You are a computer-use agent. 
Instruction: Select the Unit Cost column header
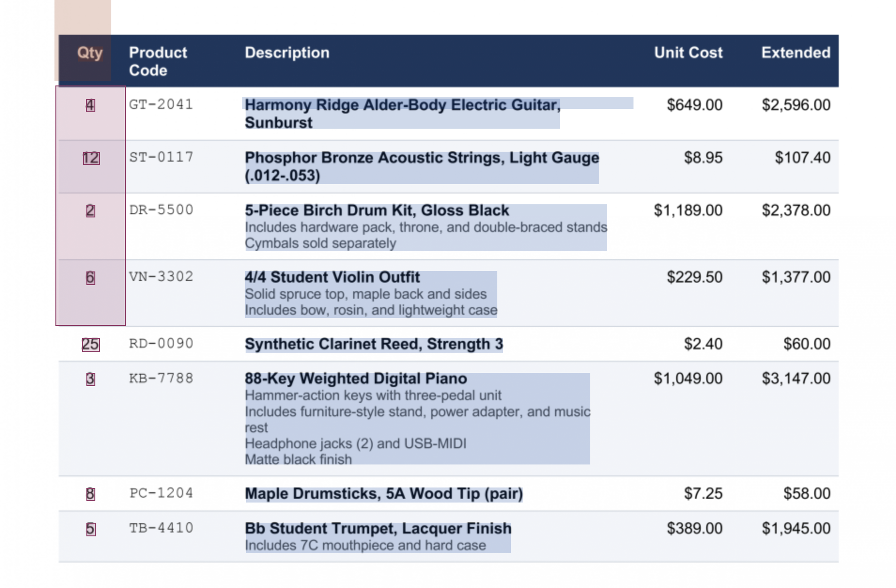[x=688, y=53]
